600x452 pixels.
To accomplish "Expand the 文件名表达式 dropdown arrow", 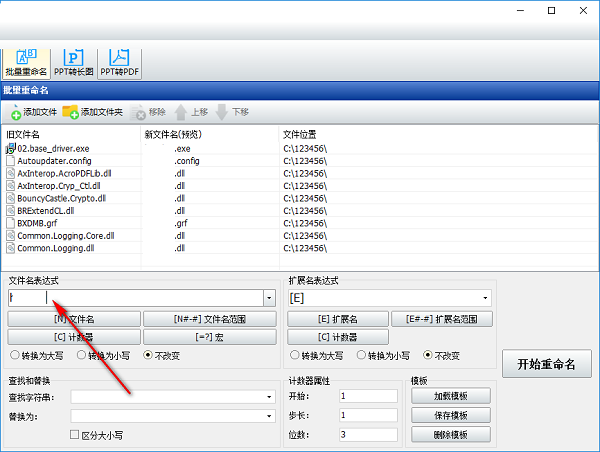I will pos(269,298).
